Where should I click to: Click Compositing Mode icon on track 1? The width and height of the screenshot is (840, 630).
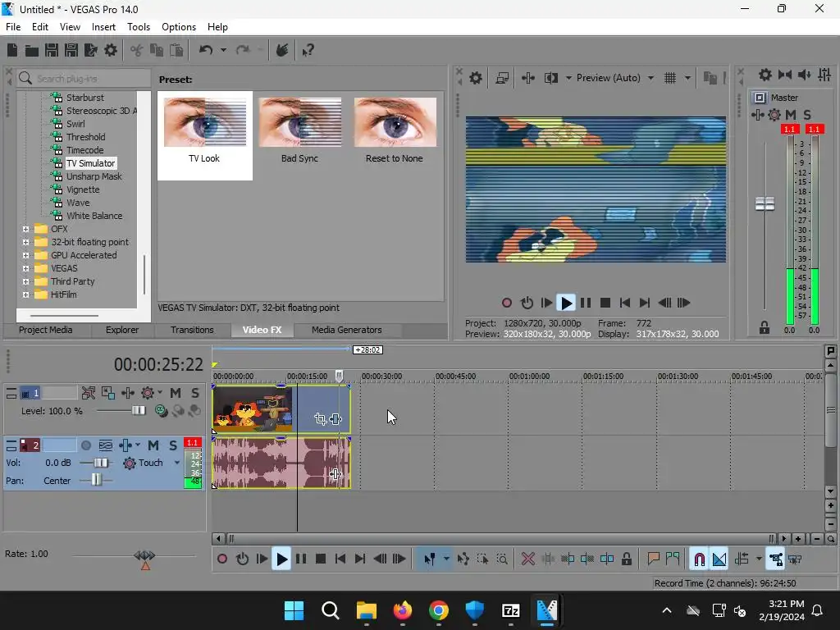pyautogui.click(x=161, y=410)
